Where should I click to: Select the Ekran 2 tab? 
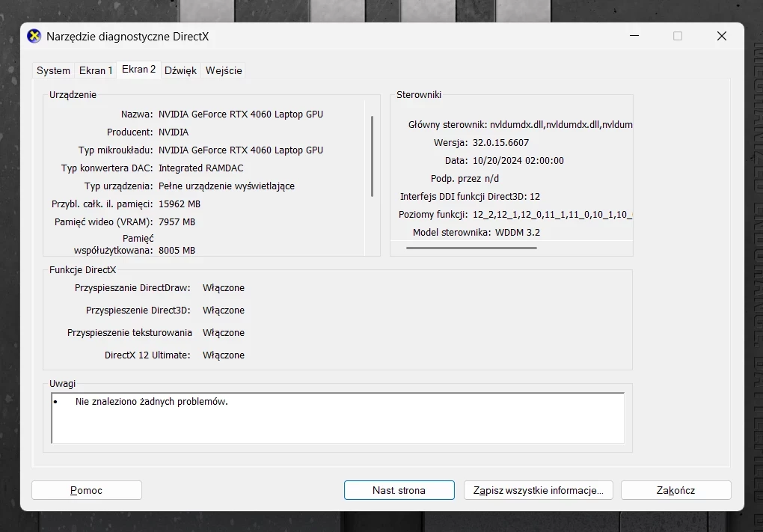(x=138, y=70)
